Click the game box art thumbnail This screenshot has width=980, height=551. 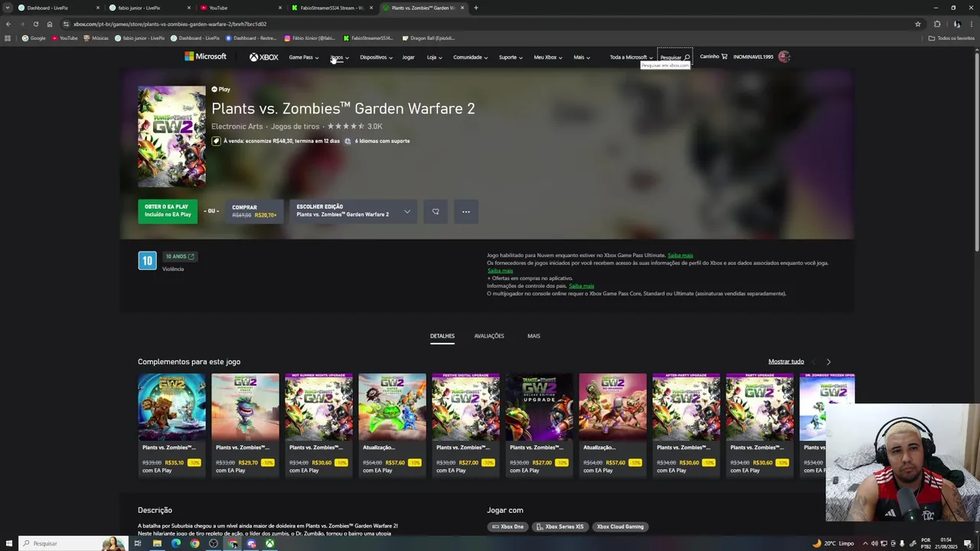point(171,136)
